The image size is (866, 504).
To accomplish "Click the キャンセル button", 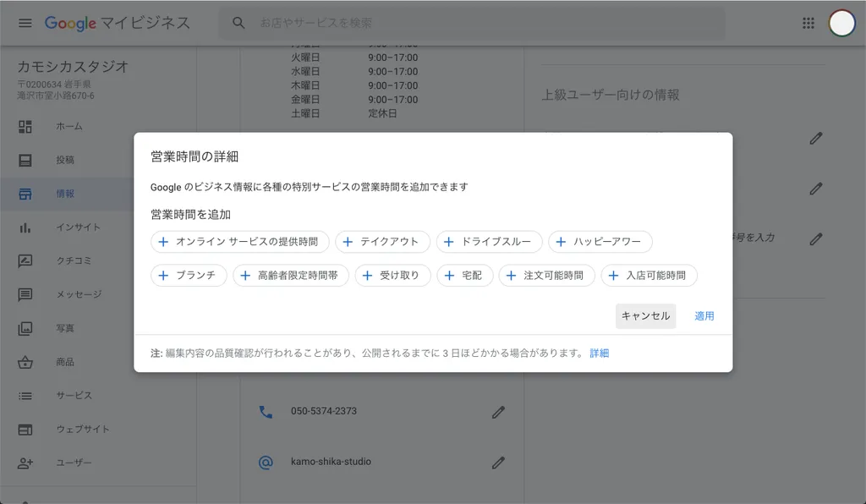I will pyautogui.click(x=645, y=315).
